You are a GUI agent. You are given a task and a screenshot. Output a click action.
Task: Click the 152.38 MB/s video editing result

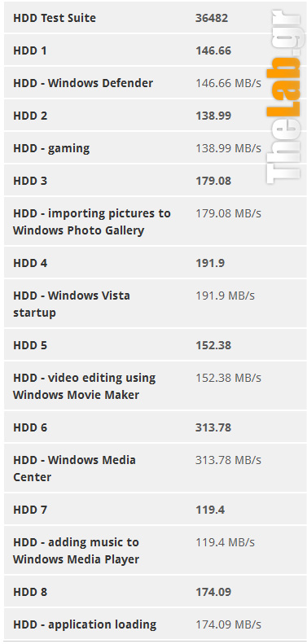coord(228,378)
